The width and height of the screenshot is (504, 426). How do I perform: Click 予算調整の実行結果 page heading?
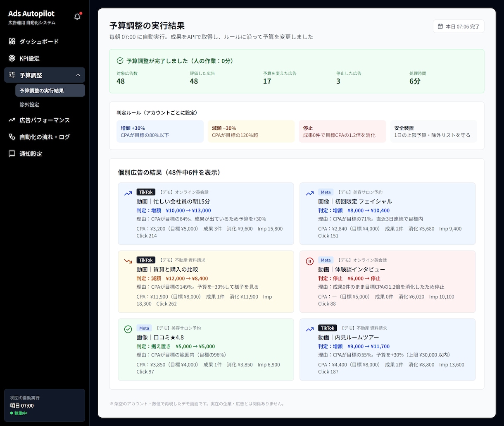147,26
